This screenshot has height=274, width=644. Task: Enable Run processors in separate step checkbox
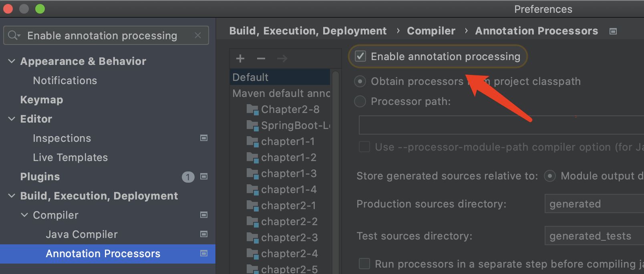point(364,264)
